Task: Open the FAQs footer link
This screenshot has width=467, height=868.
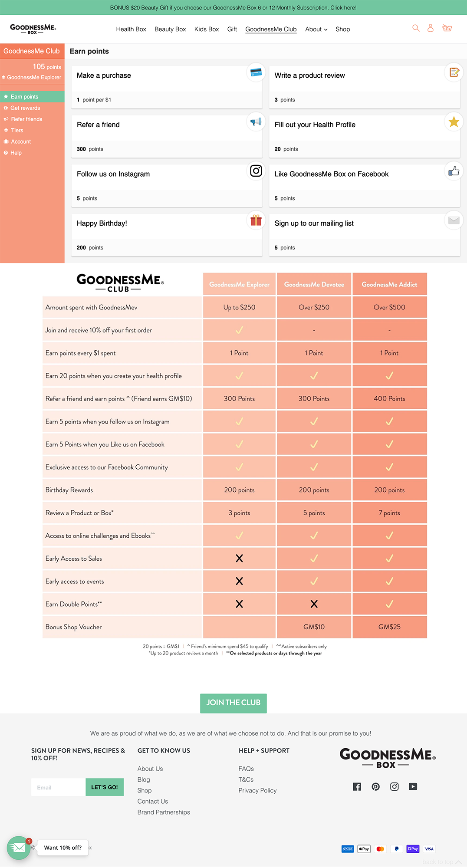Action: pyautogui.click(x=246, y=769)
